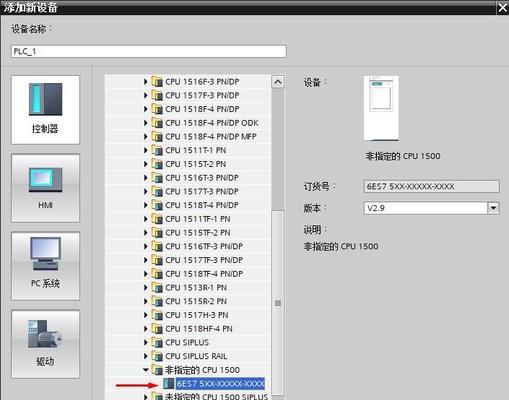This screenshot has width=509, height=400.
Task: Click folder icon of CPU 1518TF-4 PN/DP
Action: 157,273
